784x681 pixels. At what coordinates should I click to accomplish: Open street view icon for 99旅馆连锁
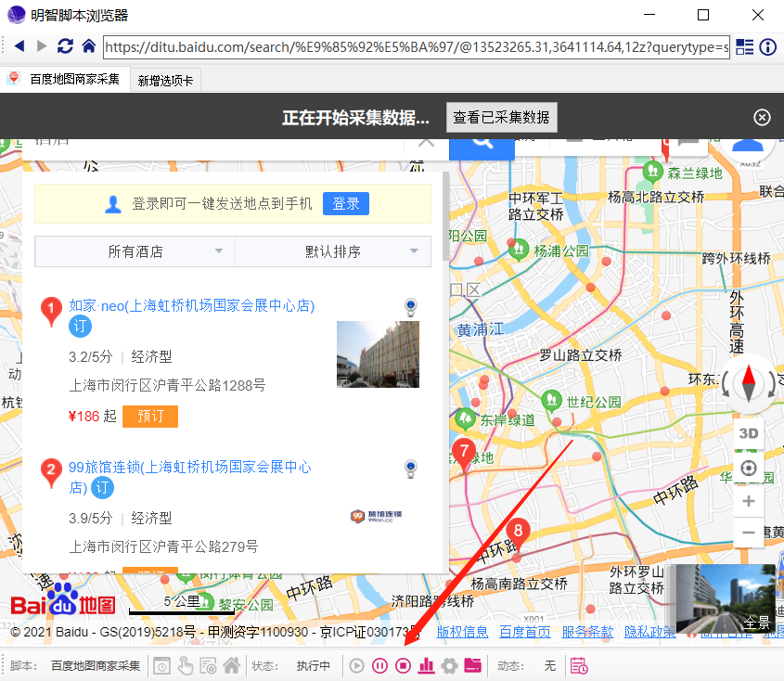point(410,469)
